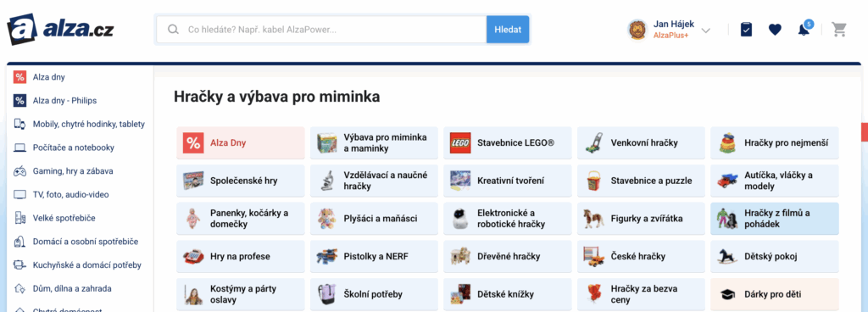This screenshot has height=312, width=868.
Task: Click the Alza Dny percent tile
Action: coord(241,142)
